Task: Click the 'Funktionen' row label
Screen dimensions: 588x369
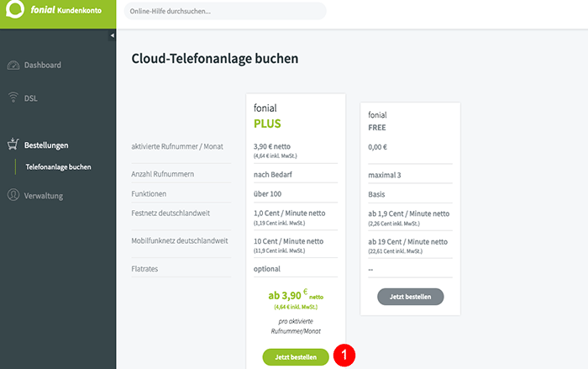Action: (x=149, y=193)
